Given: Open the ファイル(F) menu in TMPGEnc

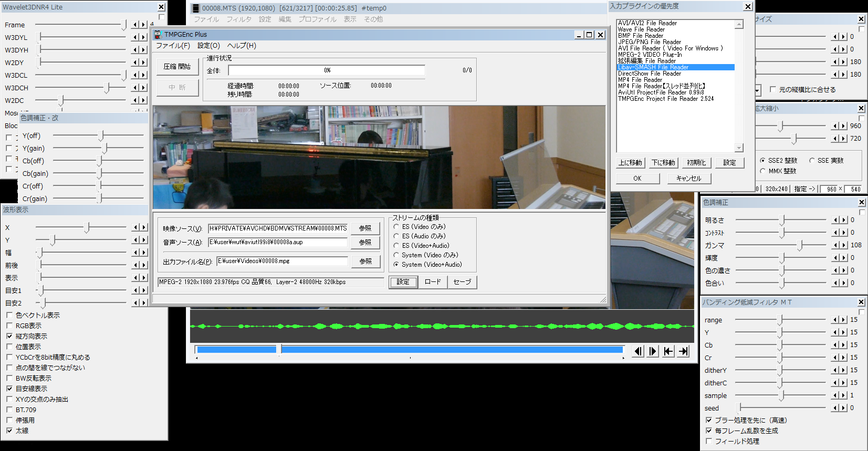Looking at the screenshot, I should [173, 46].
